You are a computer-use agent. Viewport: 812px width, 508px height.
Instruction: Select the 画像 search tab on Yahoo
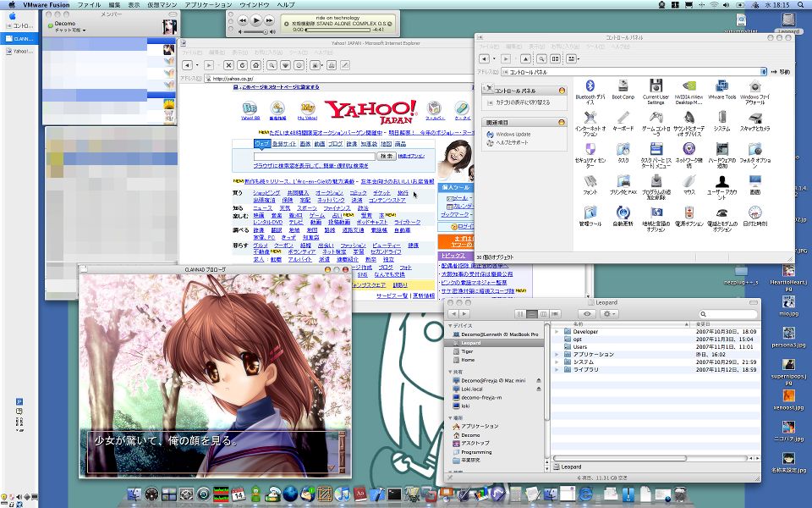(304, 144)
